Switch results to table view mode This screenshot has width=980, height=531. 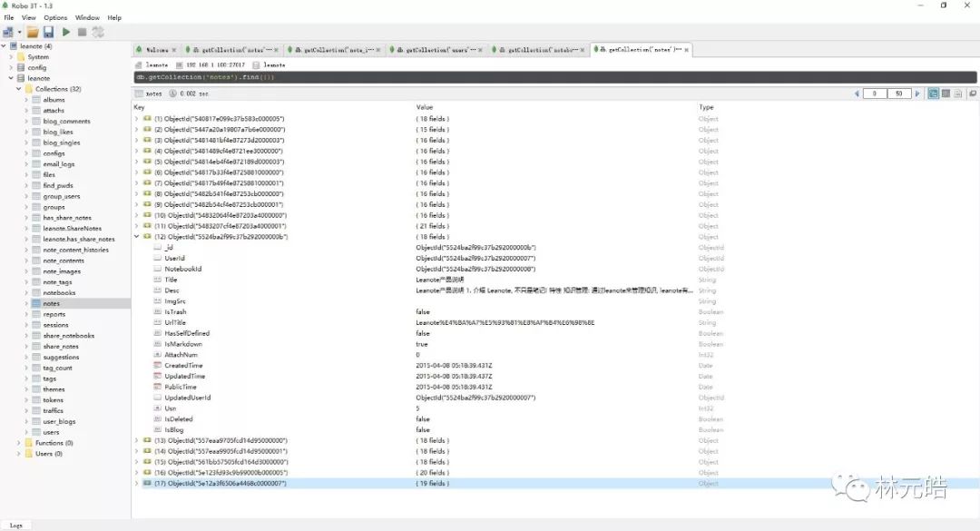point(946,93)
